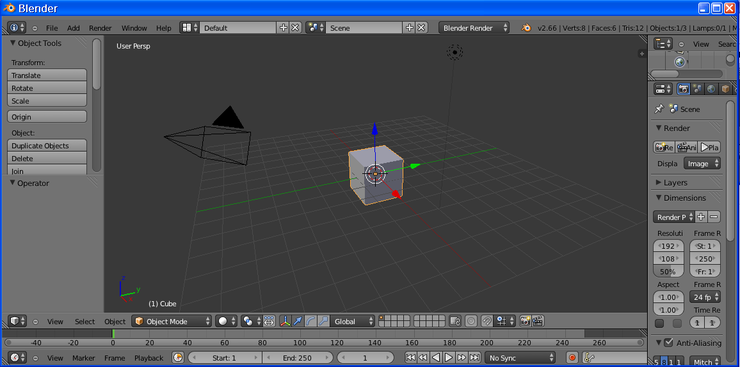
Task: Open the Playback menu in timeline
Action: pos(149,358)
